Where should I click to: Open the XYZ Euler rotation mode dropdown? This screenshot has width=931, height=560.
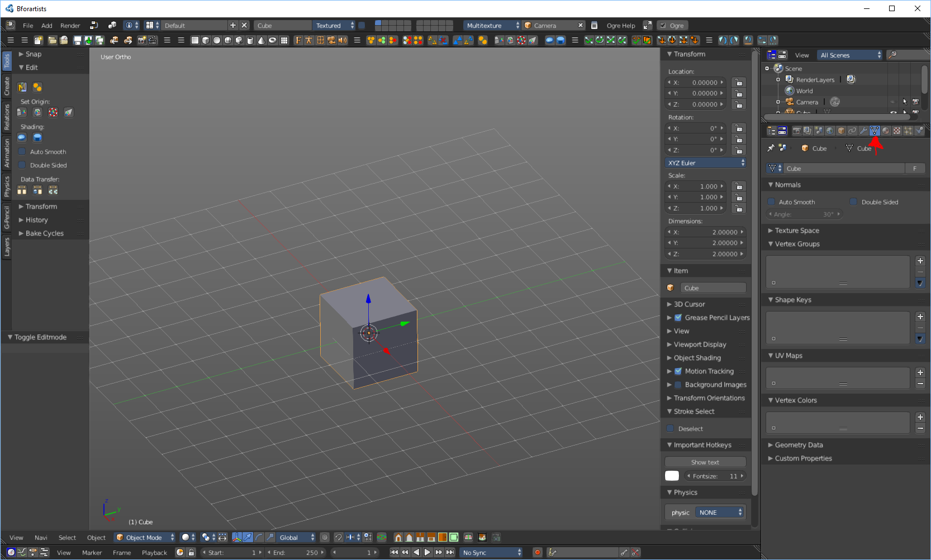pos(706,163)
